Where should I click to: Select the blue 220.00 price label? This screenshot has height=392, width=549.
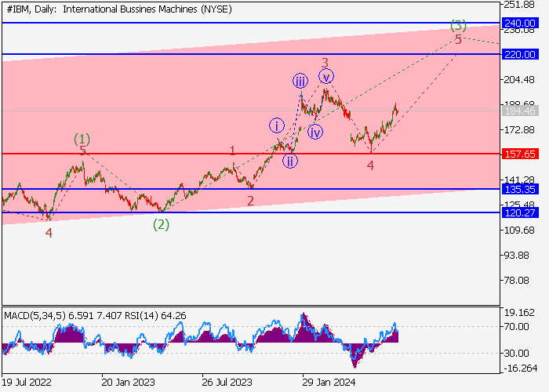pos(520,54)
